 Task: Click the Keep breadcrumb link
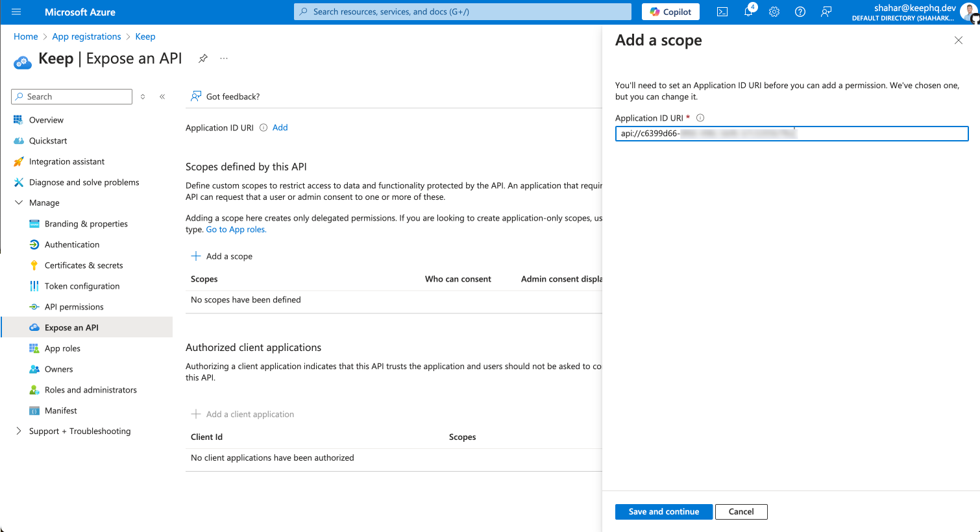pos(145,37)
